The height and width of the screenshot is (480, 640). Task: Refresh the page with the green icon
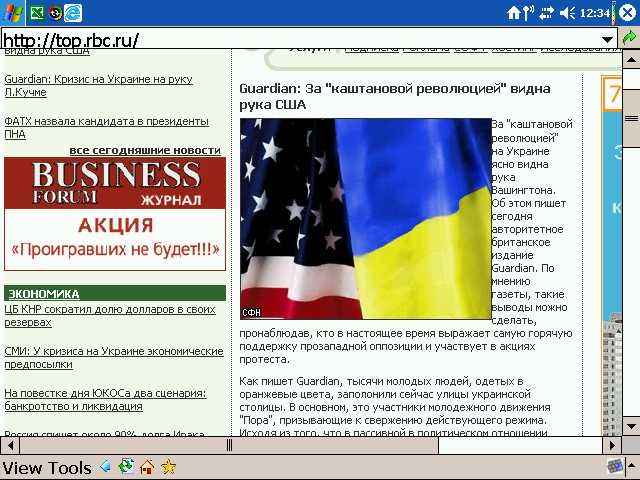point(126,466)
